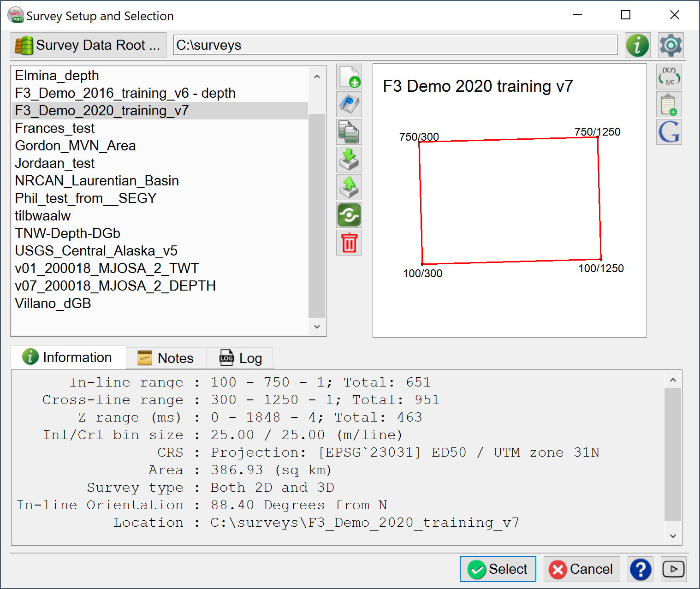
Task: Click the create new survey icon
Action: [349, 77]
